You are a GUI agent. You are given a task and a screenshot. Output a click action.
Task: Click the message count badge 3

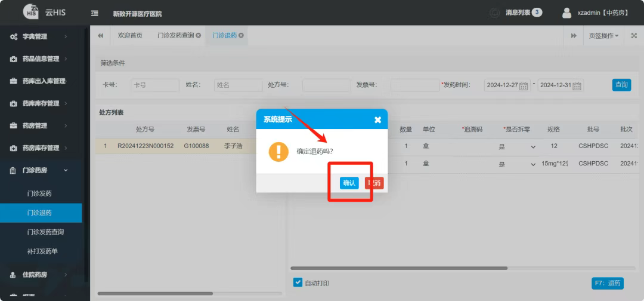pyautogui.click(x=537, y=13)
